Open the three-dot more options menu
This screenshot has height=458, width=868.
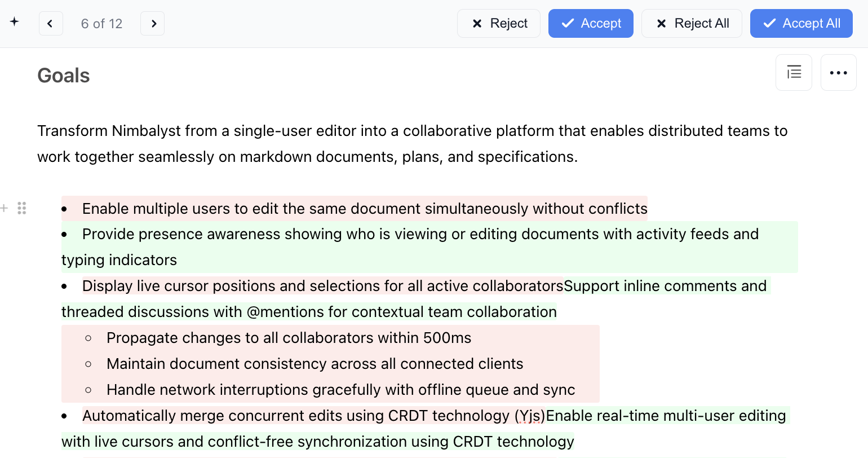point(838,73)
